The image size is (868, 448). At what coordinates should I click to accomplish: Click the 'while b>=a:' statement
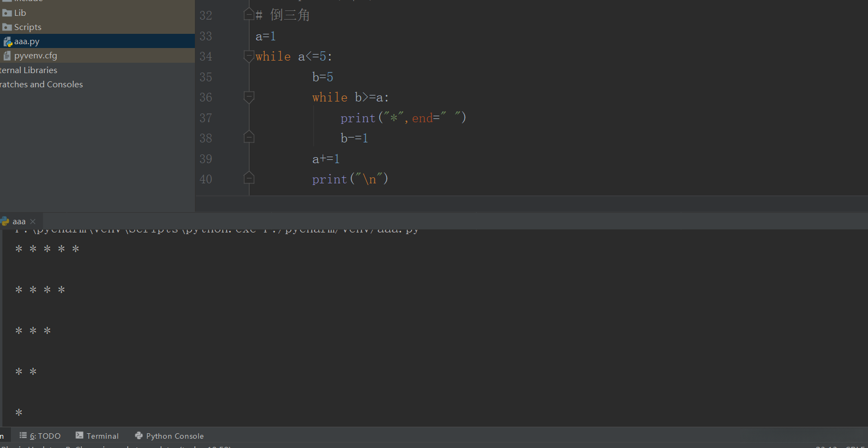350,97
